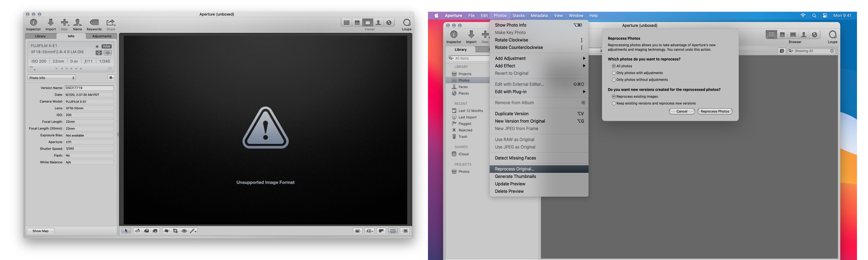
Task: Select the Crop tool in the viewer toolbar
Action: pyautogui.click(x=175, y=231)
